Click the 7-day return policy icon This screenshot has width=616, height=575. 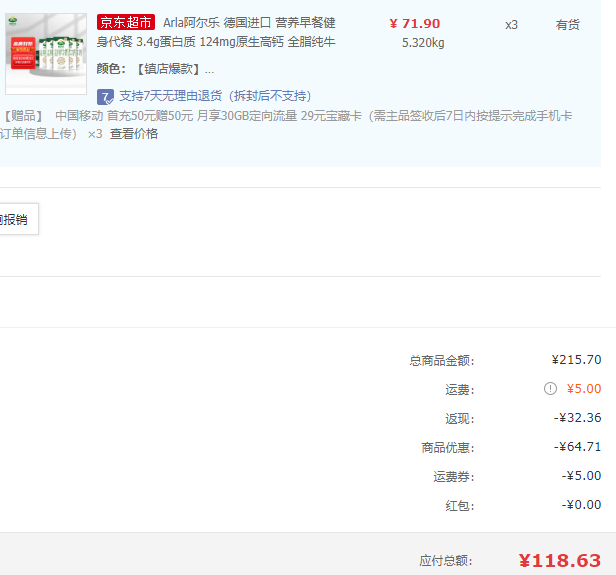pos(105,97)
